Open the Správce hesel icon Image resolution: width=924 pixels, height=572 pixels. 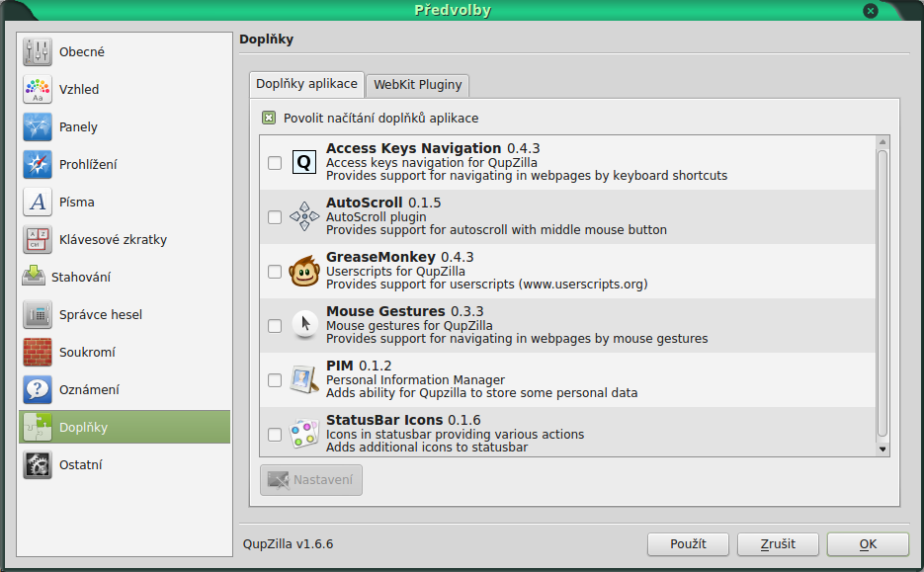click(x=38, y=314)
